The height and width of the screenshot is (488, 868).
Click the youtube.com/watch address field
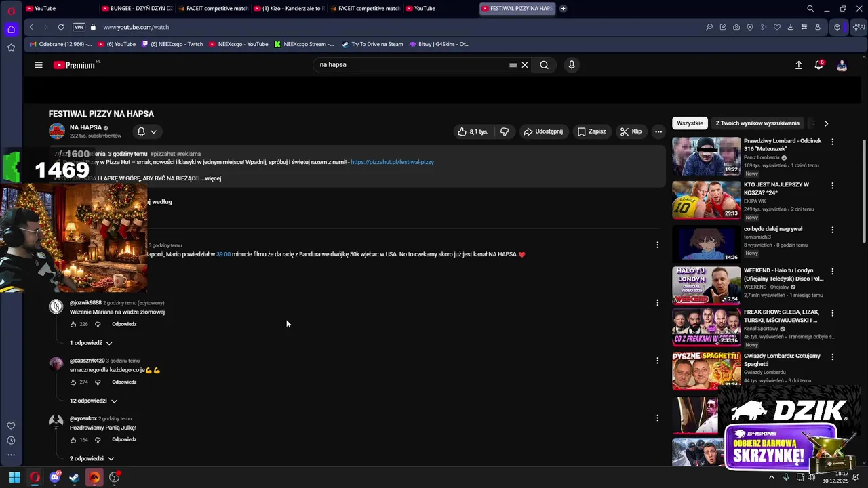pos(136,27)
